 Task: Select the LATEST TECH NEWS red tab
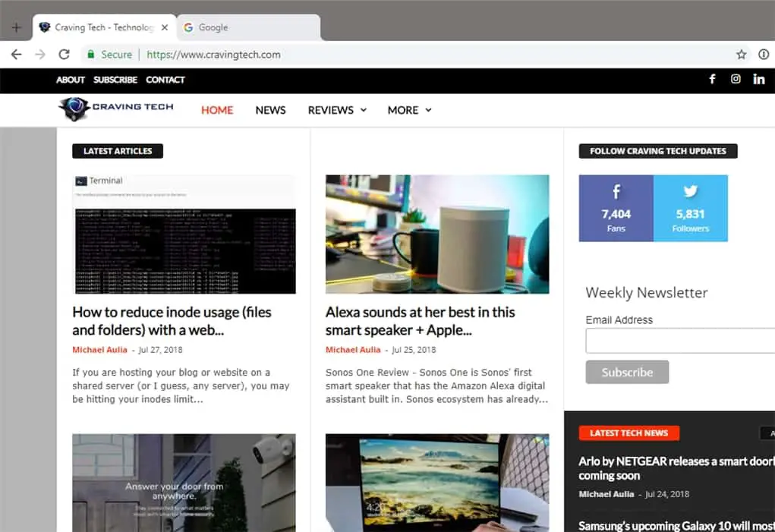coord(629,433)
